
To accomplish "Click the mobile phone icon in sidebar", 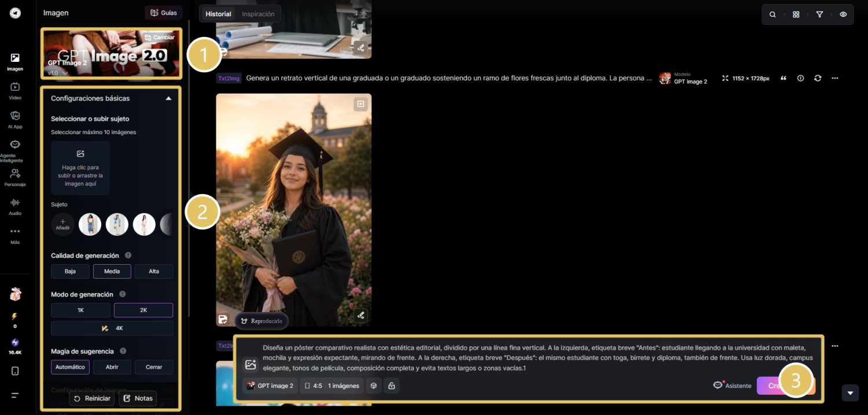I will point(15,371).
